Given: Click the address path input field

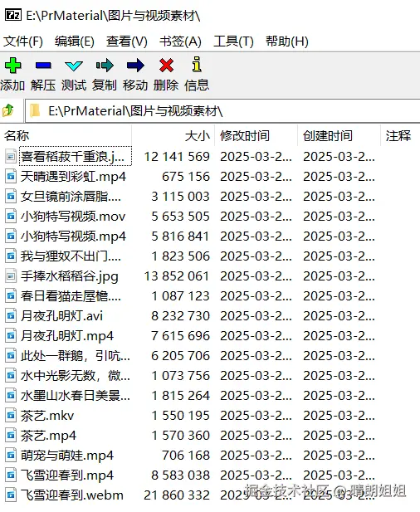Looking at the screenshot, I should [222, 111].
